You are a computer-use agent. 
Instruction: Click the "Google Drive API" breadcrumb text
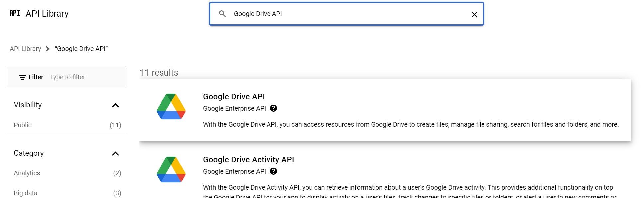pos(81,49)
